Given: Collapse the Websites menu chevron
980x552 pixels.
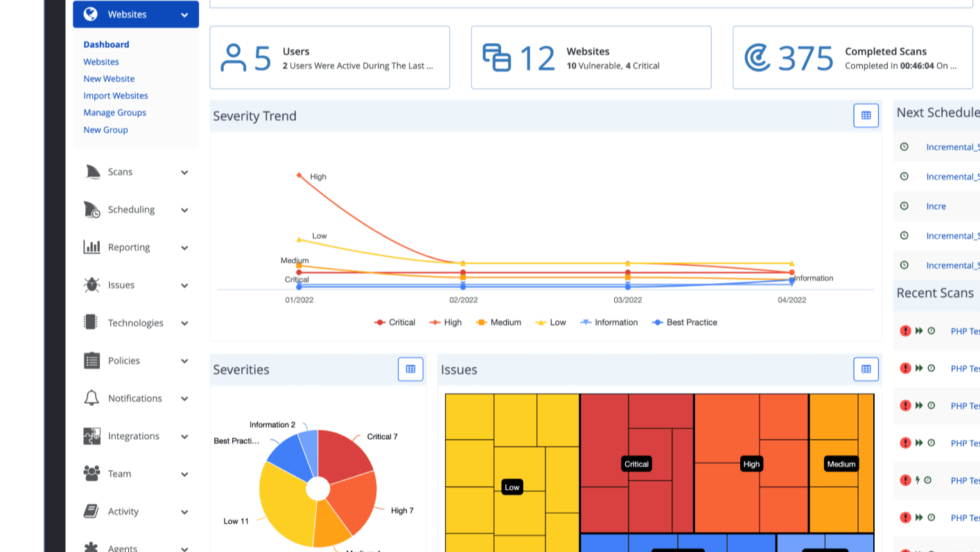Looking at the screenshot, I should click(184, 15).
